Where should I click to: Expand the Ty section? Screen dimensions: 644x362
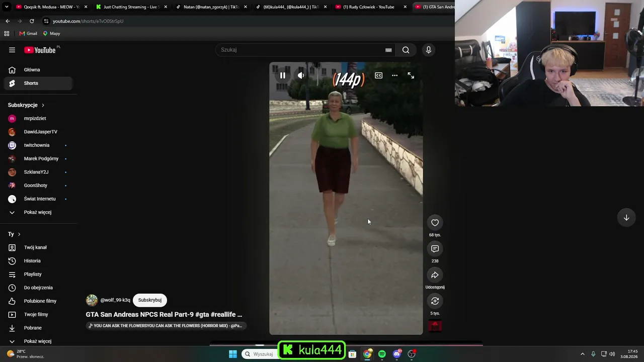(x=14, y=234)
